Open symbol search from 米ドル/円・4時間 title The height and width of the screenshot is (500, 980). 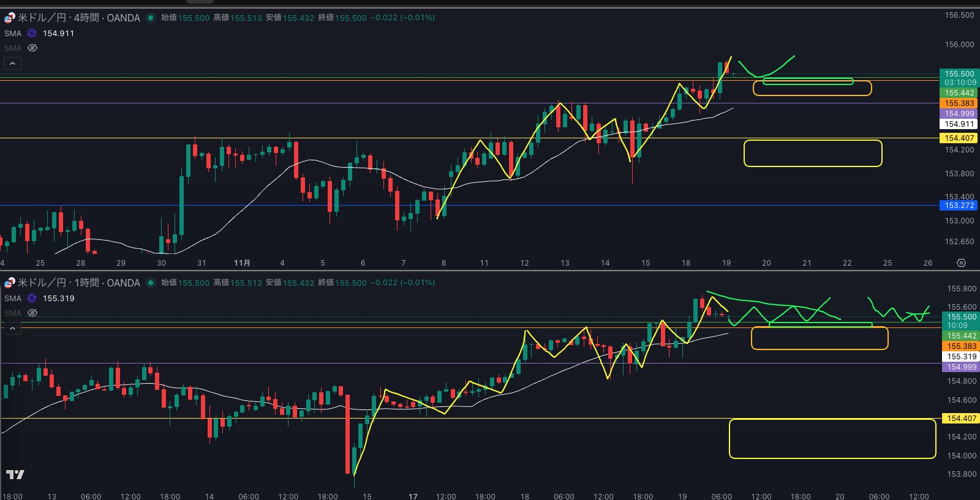pos(78,18)
